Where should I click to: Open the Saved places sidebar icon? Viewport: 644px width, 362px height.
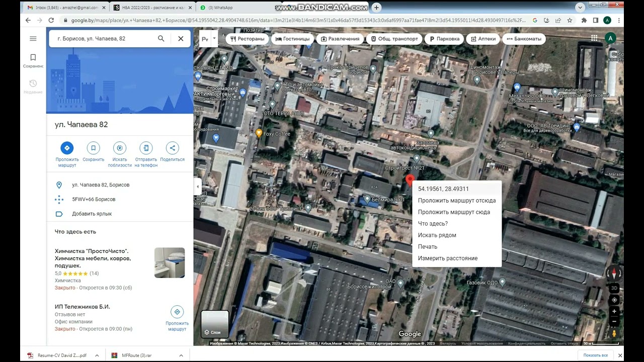pyautogui.click(x=33, y=61)
